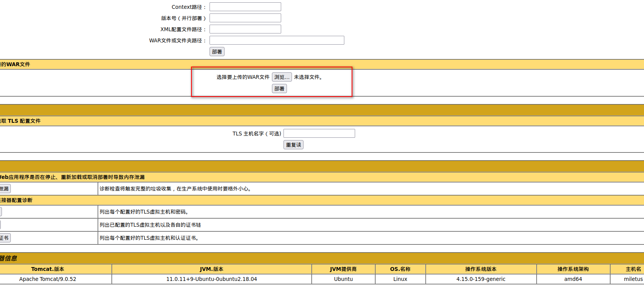Image resolution: width=644 pixels, height=289 pixels.
Task: Click the 版本号（并行部署）input field
Action: tap(245, 18)
